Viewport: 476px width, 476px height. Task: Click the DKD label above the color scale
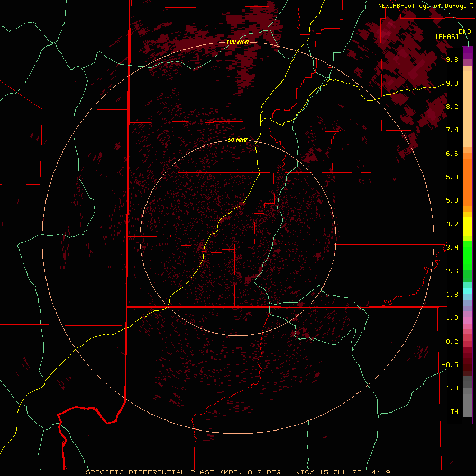point(465,31)
